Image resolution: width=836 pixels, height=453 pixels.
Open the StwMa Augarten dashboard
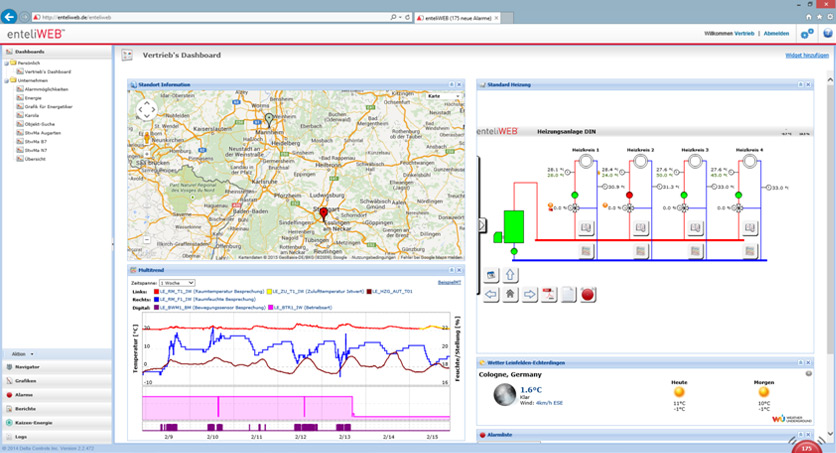coord(43,133)
